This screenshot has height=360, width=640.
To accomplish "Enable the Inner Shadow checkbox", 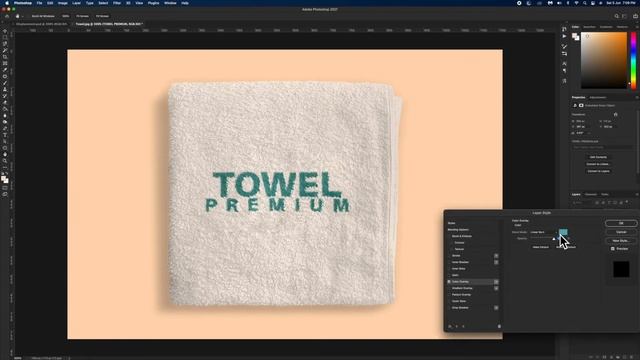I will click(x=449, y=262).
